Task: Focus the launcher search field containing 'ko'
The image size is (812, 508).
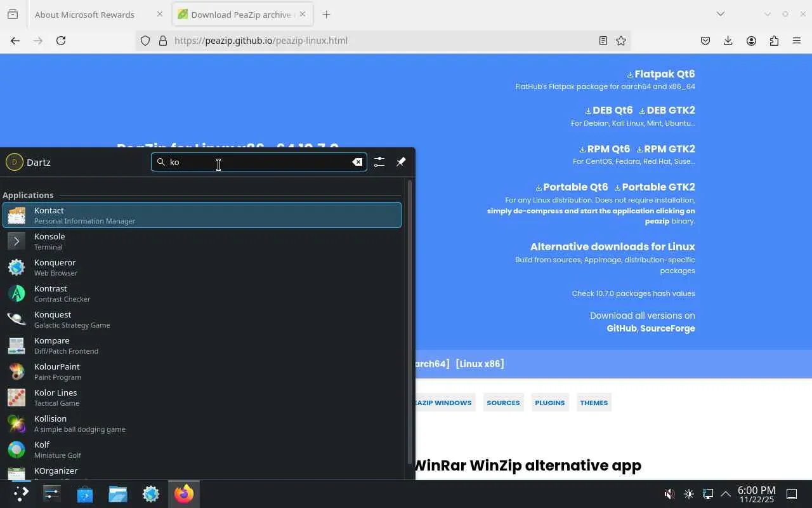Action: click(259, 162)
